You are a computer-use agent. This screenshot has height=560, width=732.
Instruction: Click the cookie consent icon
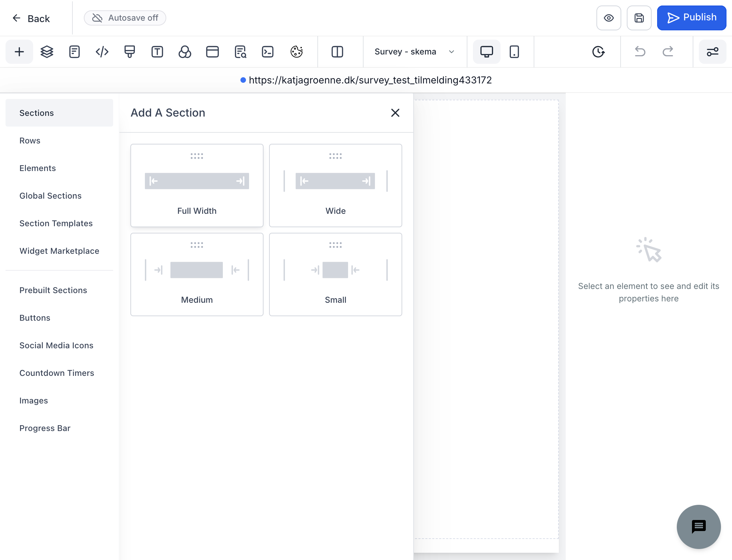point(297,52)
